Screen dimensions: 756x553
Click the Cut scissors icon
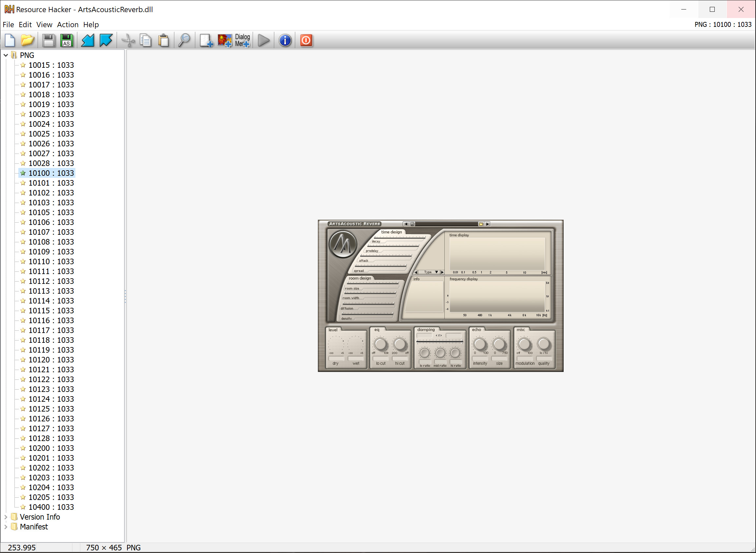(x=128, y=41)
